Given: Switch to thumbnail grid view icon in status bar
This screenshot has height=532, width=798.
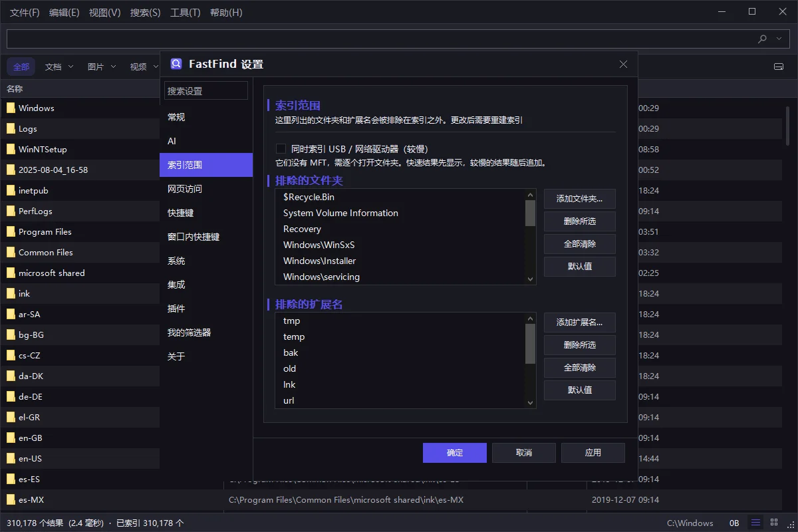Looking at the screenshot, I should [x=774, y=523].
